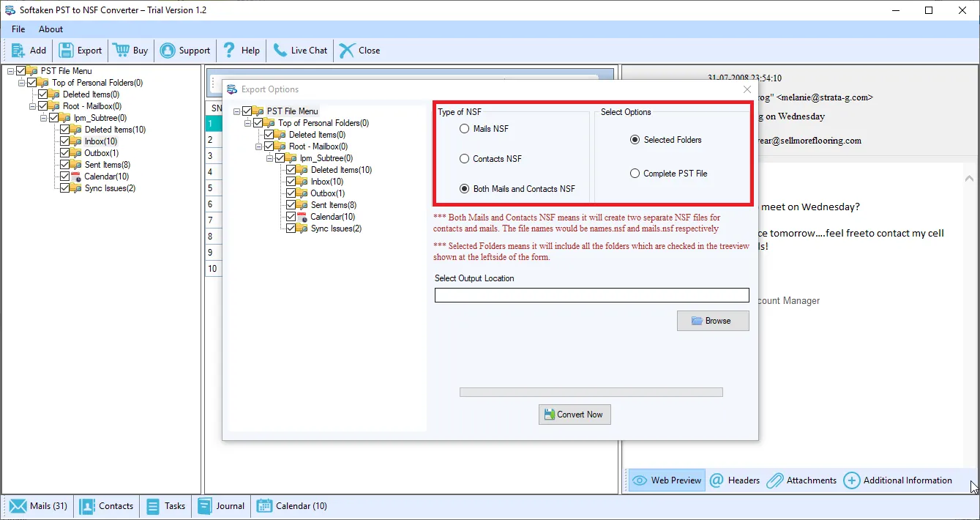
Task: Toggle Sync Issues(2) checkbox in Export Options
Action: click(291, 229)
